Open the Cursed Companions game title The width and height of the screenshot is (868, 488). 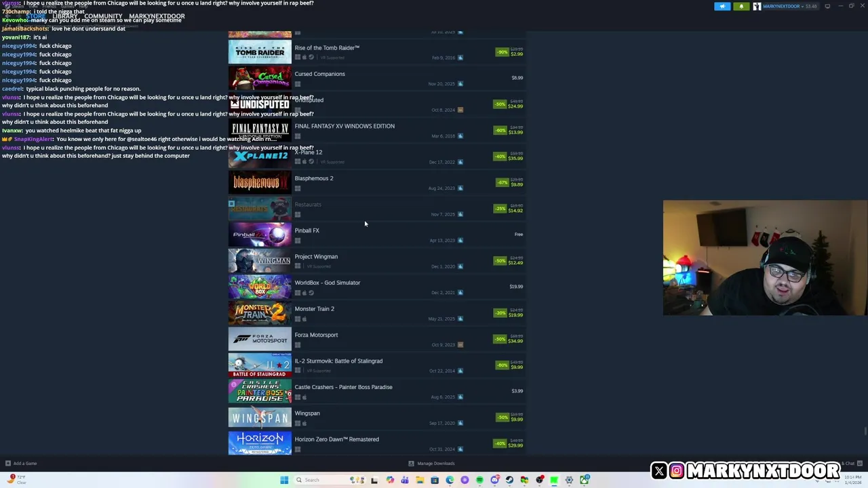coord(319,74)
